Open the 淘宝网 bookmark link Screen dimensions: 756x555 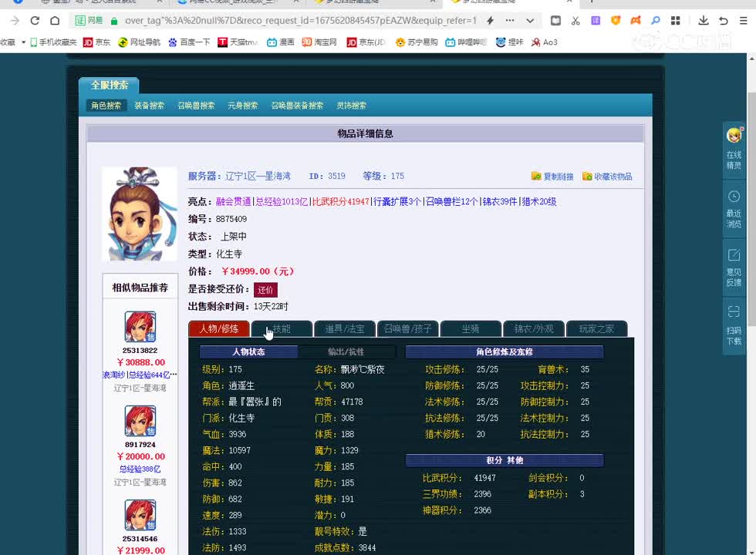click(322, 42)
